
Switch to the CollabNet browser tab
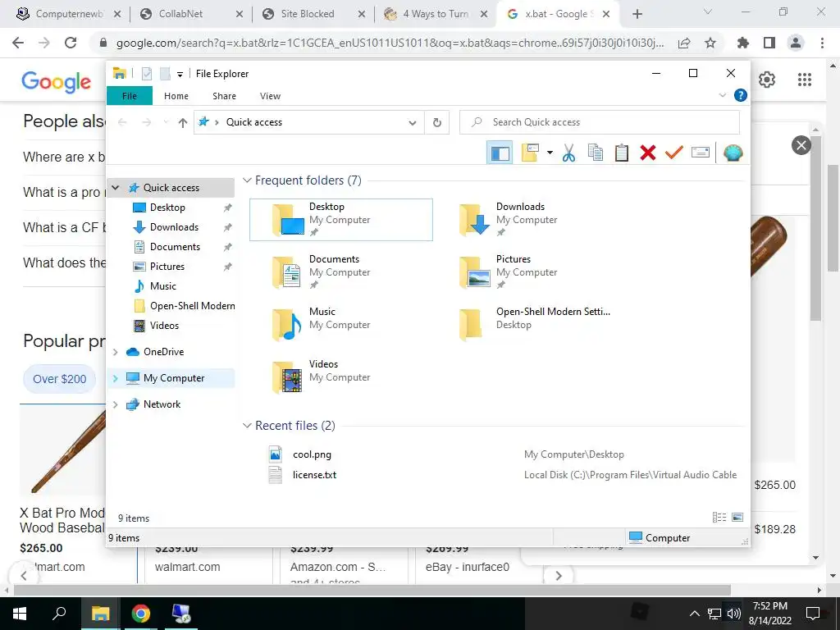[x=190, y=14]
